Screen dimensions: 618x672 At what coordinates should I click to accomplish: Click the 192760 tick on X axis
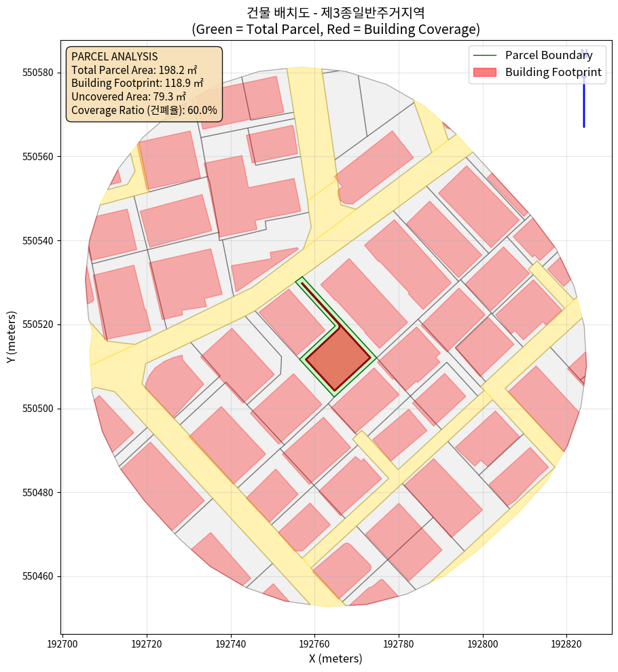click(315, 641)
